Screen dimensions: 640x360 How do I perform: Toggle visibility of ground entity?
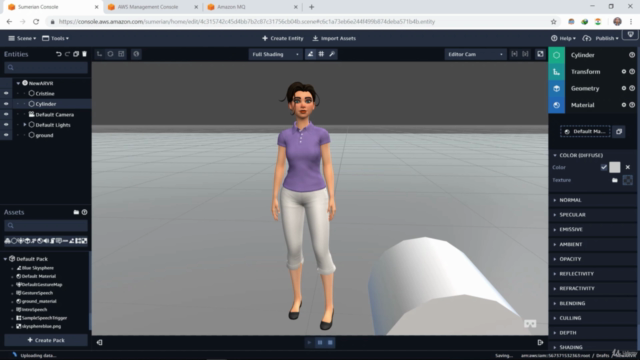[x=6, y=135]
